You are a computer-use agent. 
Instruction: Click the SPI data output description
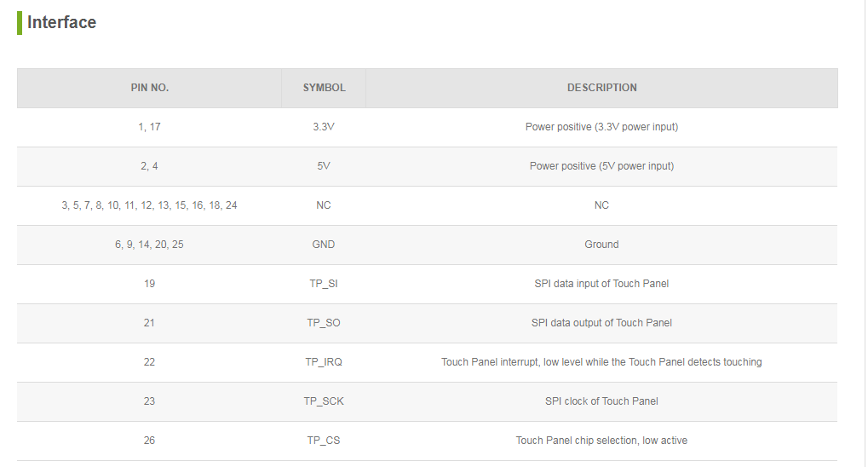coord(601,323)
